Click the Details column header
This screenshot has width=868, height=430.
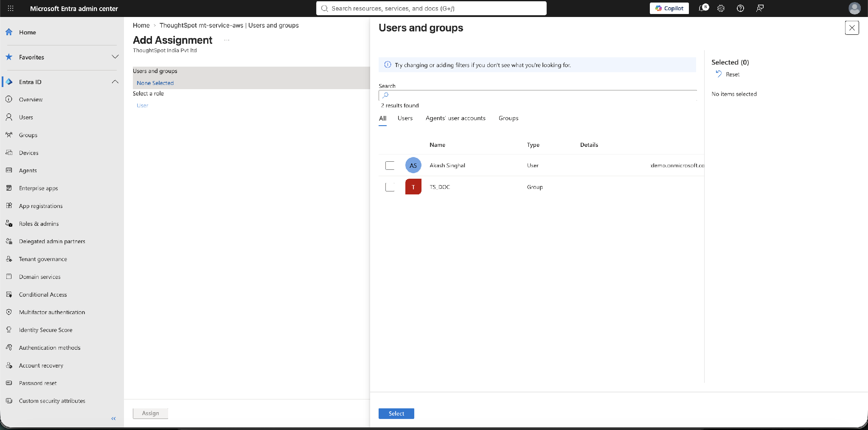pyautogui.click(x=589, y=145)
